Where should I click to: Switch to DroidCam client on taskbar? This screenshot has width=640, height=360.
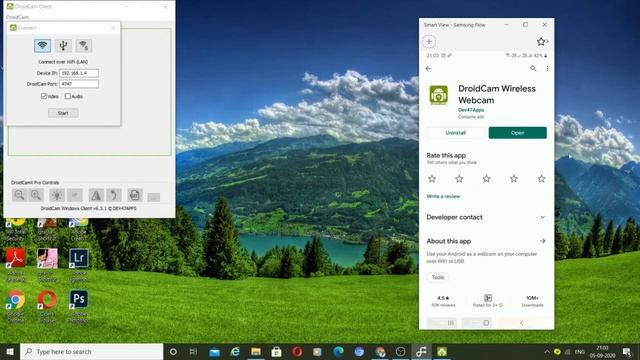tap(442, 351)
